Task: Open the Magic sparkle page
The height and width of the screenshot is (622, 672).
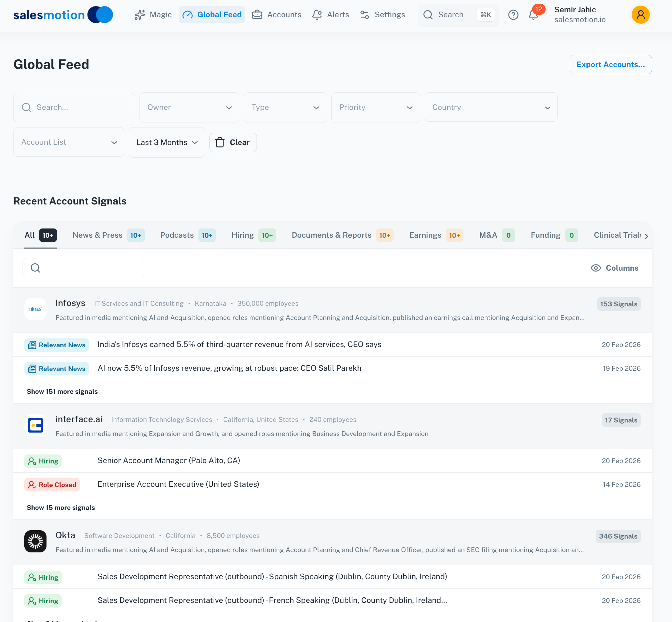Action: pyautogui.click(x=153, y=15)
